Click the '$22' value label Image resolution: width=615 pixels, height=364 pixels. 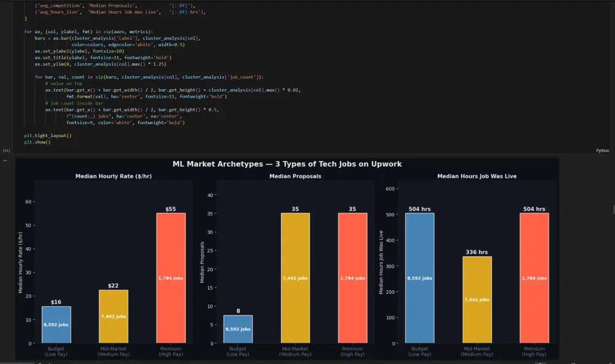[x=113, y=285]
